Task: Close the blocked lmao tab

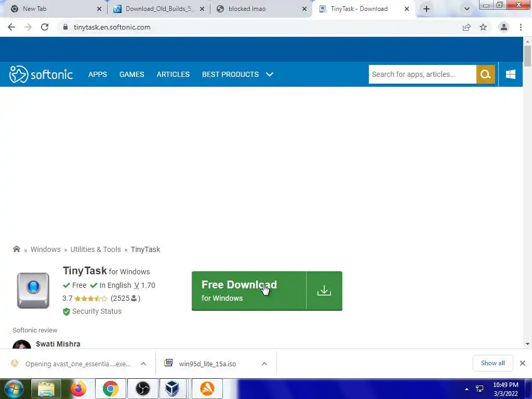Action: pyautogui.click(x=304, y=9)
